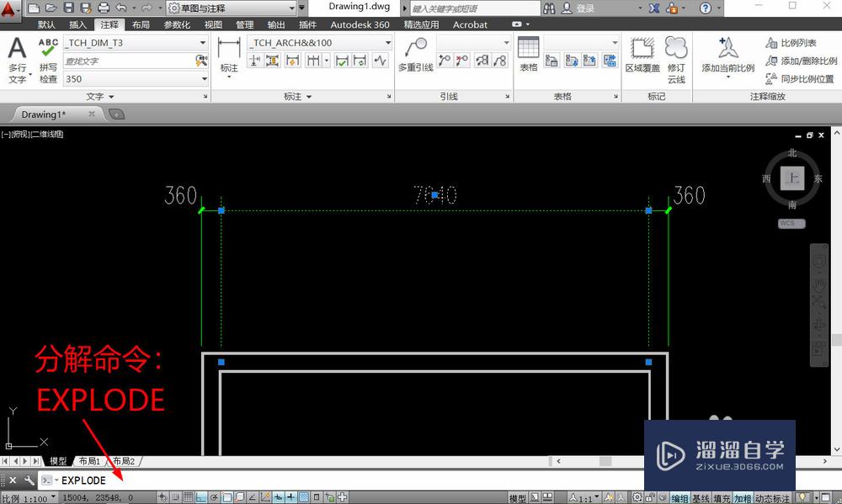Select the revision cloud (修订云线) tool
Image resolution: width=842 pixels, height=504 pixels.
pyautogui.click(x=676, y=60)
